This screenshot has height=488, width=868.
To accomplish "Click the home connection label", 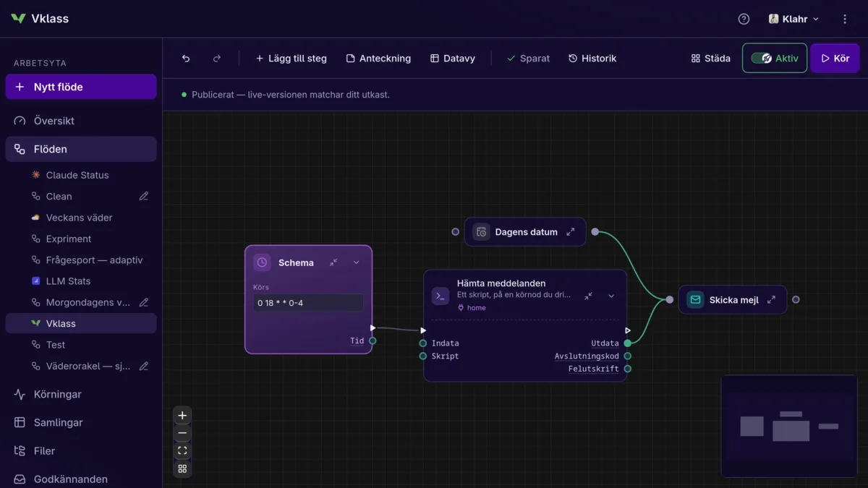I will pyautogui.click(x=472, y=307).
